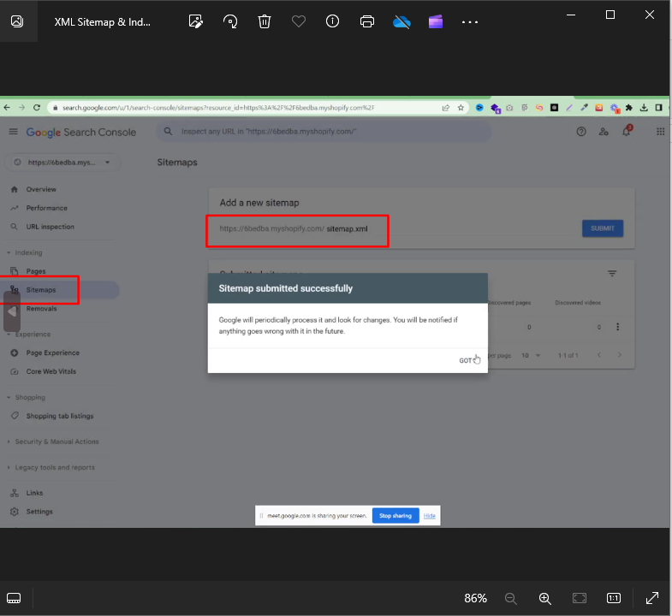Enter full screen mode arrow icon
The image size is (672, 616).
tap(651, 598)
